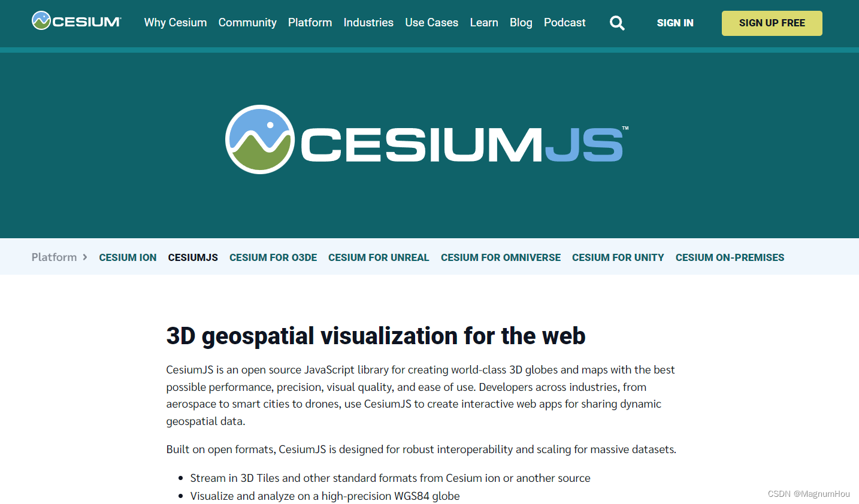
Task: Click the Cesium logo in the header
Action: click(x=76, y=21)
